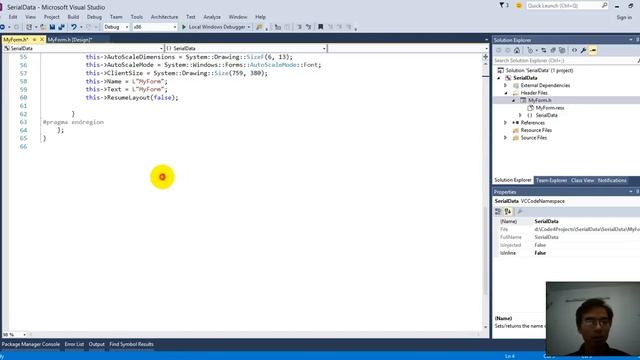Image resolution: width=640 pixels, height=360 pixels.
Task: Click the feedback smiley icon in title bar
Action: coord(519,6)
